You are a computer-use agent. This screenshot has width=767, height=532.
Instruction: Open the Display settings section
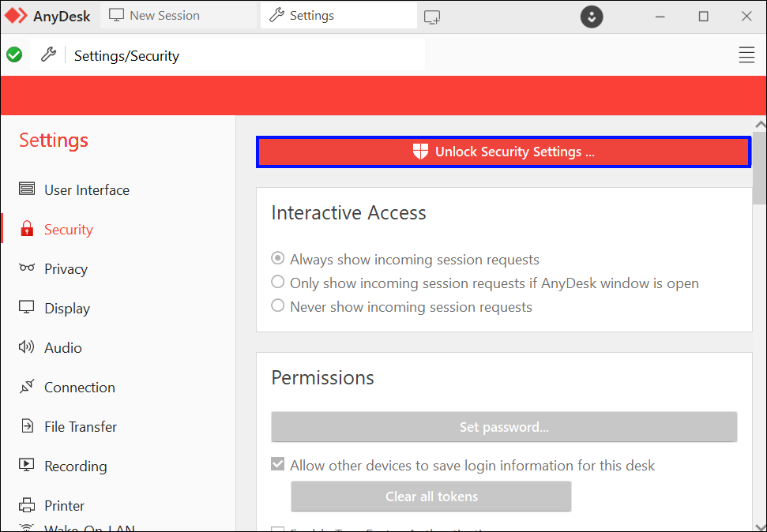coord(66,309)
